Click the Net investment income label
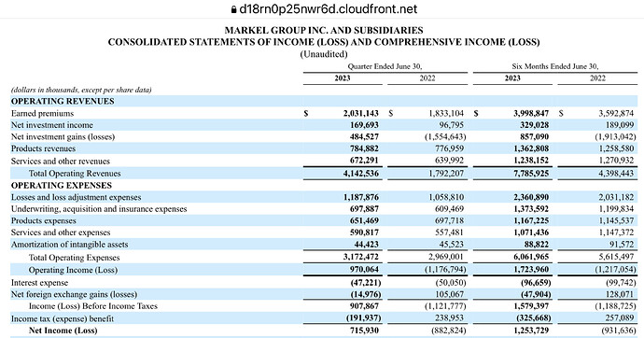 pyautogui.click(x=51, y=125)
